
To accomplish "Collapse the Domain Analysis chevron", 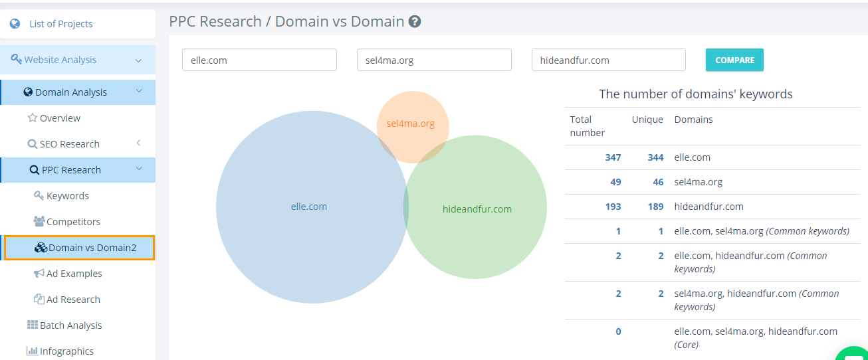I will point(139,92).
